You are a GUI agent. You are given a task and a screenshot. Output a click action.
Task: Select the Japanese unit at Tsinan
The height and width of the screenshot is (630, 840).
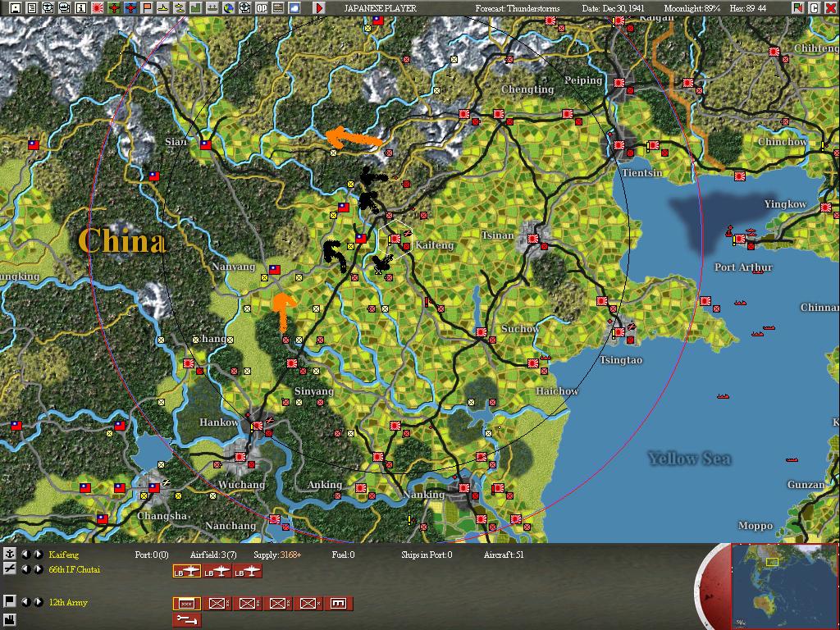(532, 239)
